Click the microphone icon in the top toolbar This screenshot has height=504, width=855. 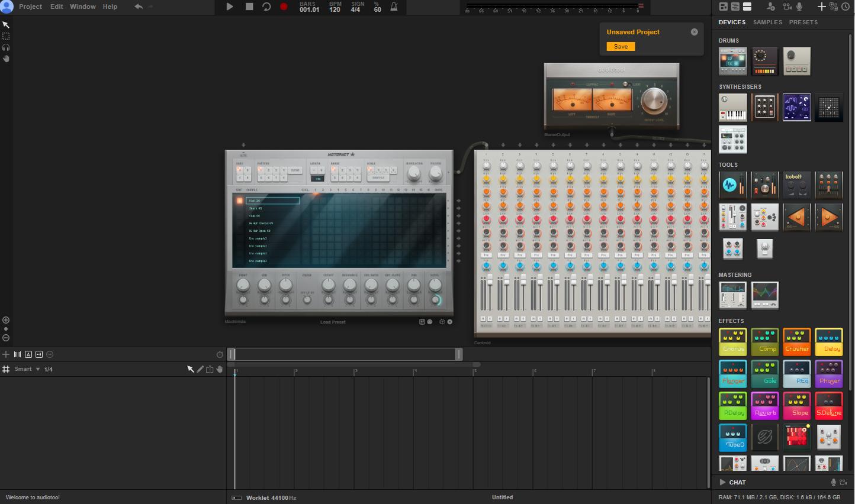799,7
